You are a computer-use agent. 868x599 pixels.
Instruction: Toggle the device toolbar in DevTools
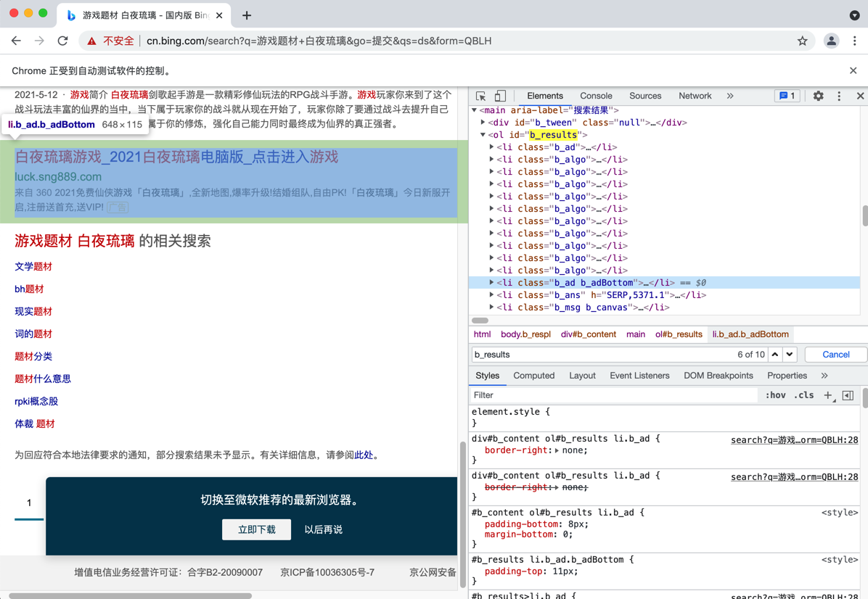500,96
